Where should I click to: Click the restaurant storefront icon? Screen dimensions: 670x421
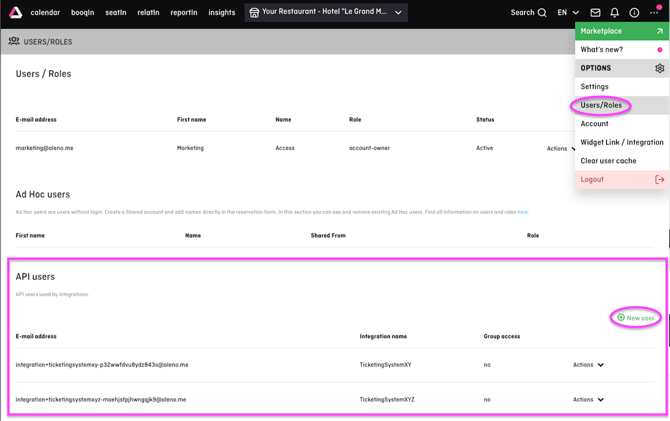coord(254,12)
